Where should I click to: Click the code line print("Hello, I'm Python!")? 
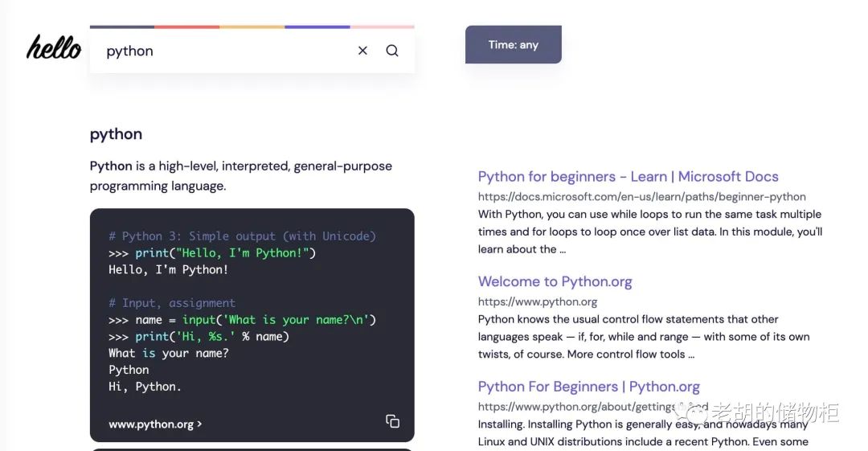click(x=212, y=253)
